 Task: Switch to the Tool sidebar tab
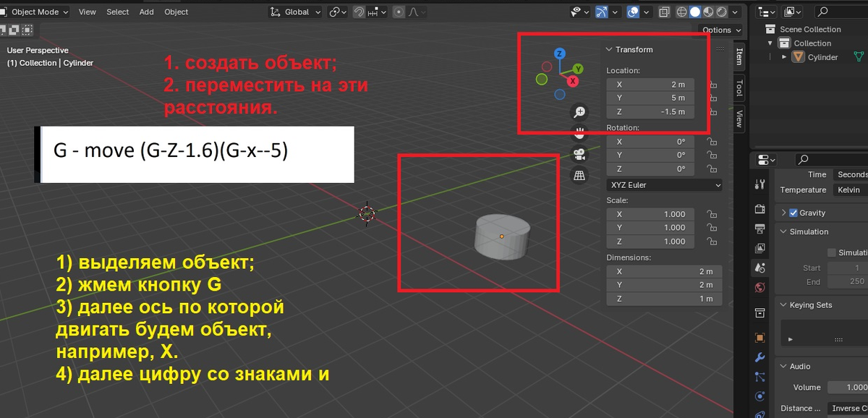tap(739, 88)
